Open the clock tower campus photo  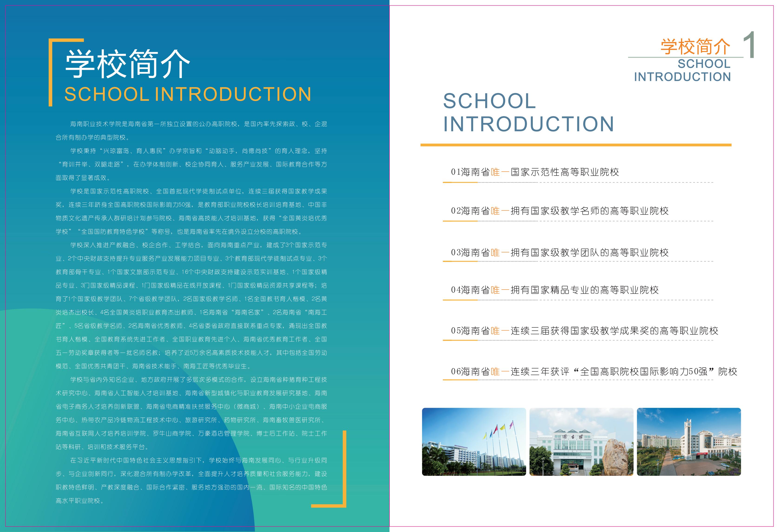tap(689, 441)
